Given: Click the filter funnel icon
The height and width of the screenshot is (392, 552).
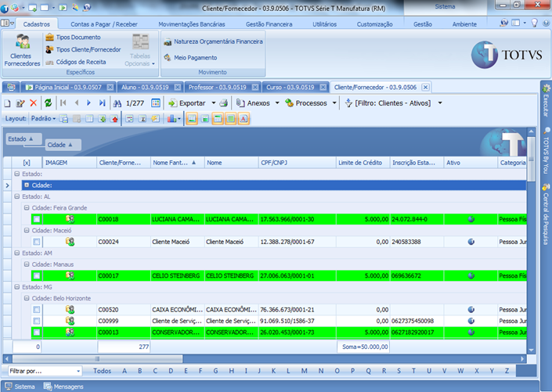Looking at the screenshot, I should pyautogui.click(x=348, y=103).
